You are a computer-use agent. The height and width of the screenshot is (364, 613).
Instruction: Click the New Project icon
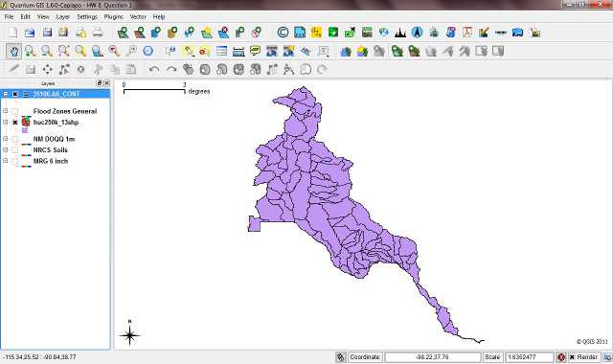(12, 33)
